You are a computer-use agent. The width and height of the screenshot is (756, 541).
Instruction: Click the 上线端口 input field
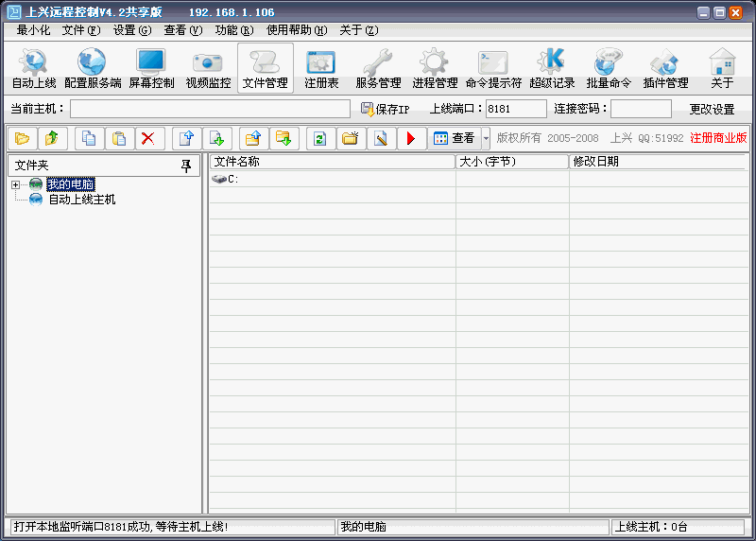click(516, 109)
